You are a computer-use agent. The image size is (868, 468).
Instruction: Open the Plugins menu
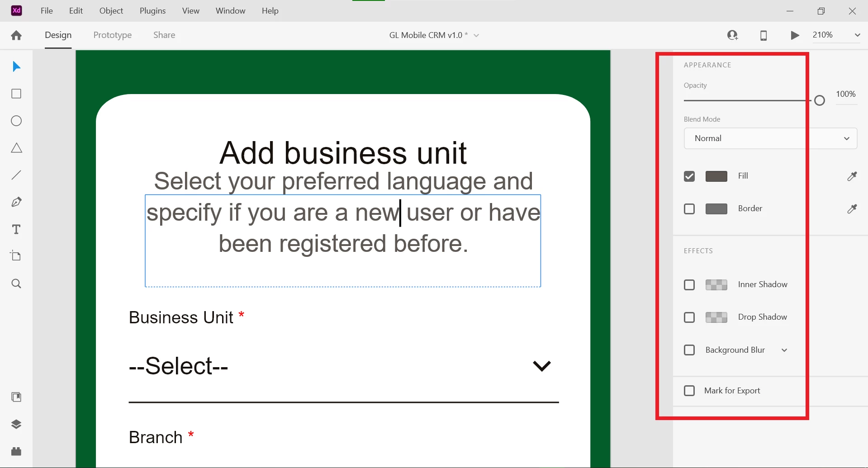tap(152, 10)
